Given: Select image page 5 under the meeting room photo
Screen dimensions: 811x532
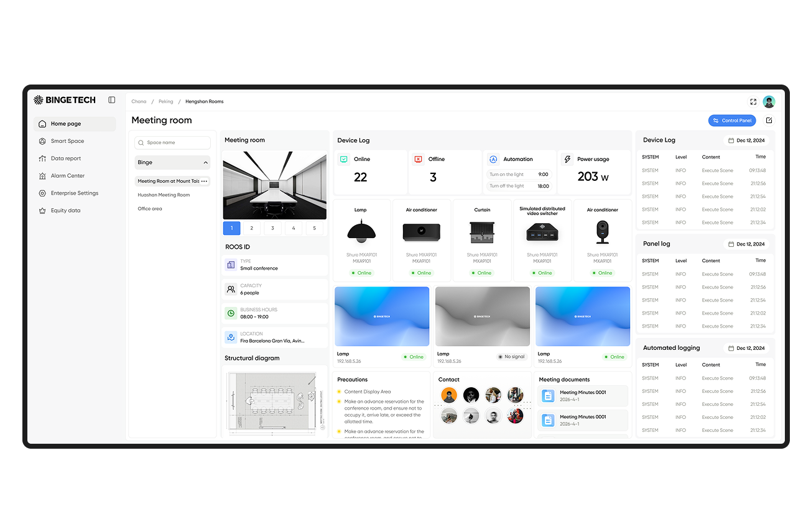Looking at the screenshot, I should pyautogui.click(x=314, y=228).
